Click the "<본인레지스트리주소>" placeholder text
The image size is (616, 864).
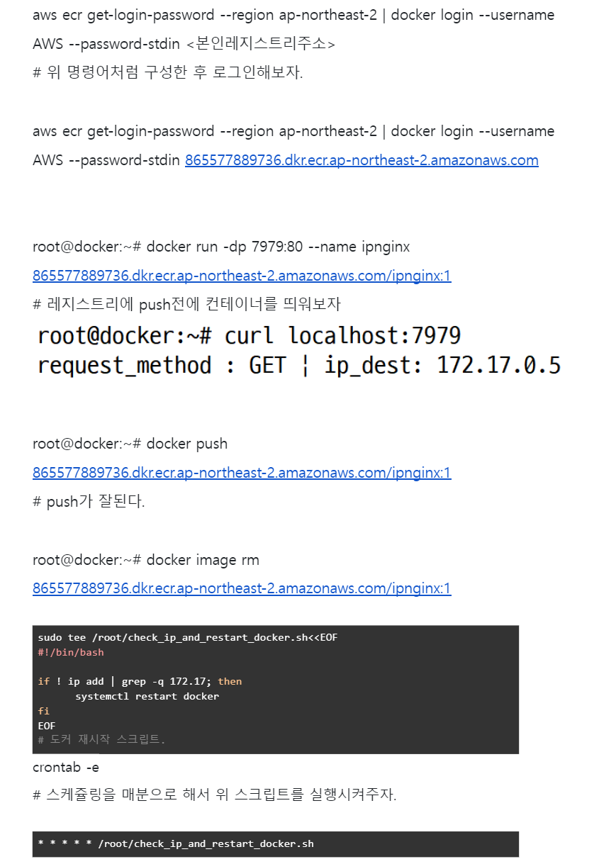(x=260, y=44)
